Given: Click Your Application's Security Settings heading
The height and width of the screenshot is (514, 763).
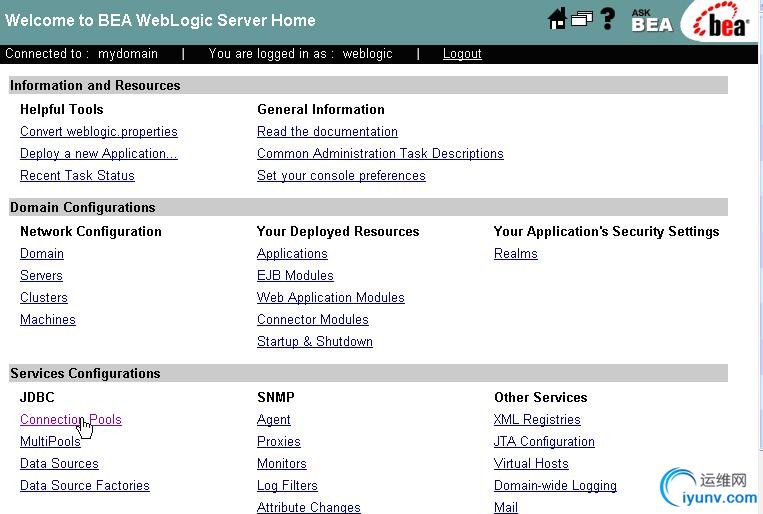Looking at the screenshot, I should [x=606, y=232].
